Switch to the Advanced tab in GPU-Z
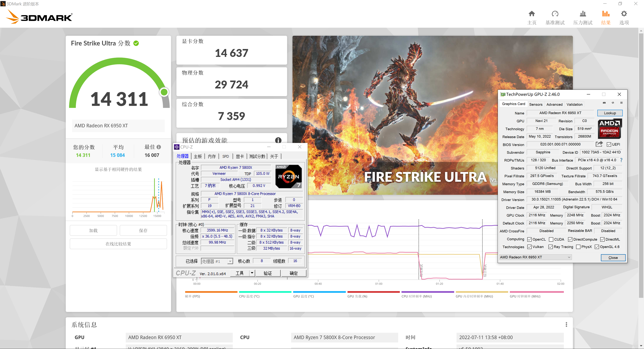 [x=554, y=104]
